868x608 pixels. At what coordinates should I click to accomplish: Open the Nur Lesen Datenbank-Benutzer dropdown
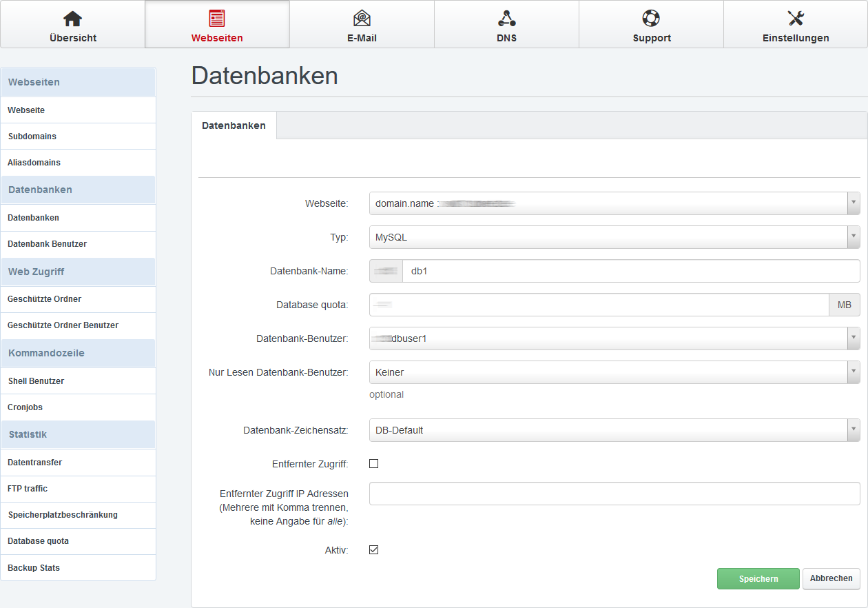pyautogui.click(x=614, y=372)
